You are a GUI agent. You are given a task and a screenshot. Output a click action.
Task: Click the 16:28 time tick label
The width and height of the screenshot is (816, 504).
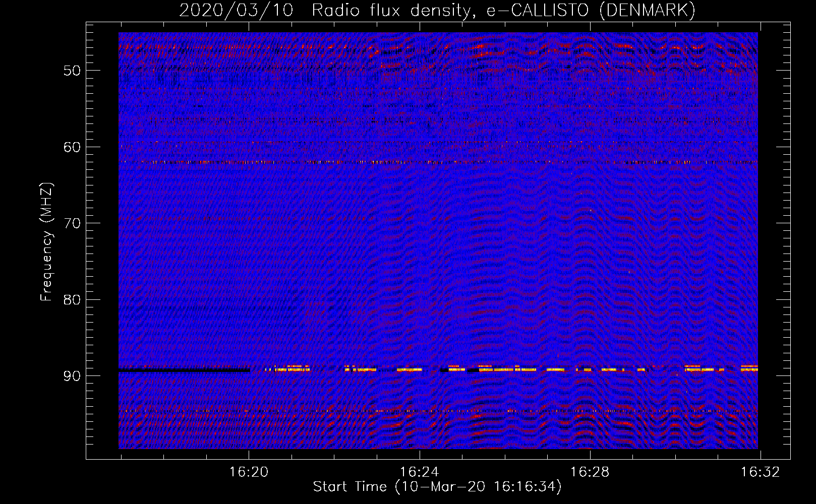(590, 472)
